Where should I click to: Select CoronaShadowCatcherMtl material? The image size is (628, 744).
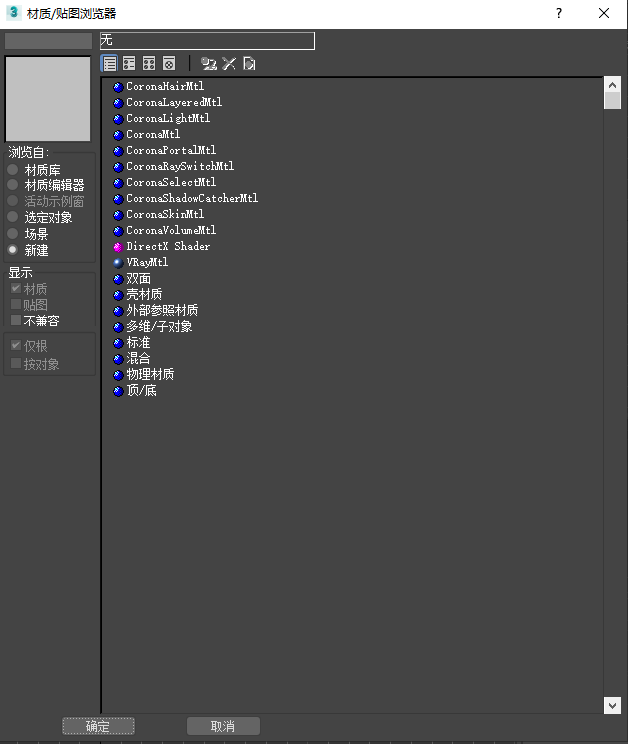(192, 198)
